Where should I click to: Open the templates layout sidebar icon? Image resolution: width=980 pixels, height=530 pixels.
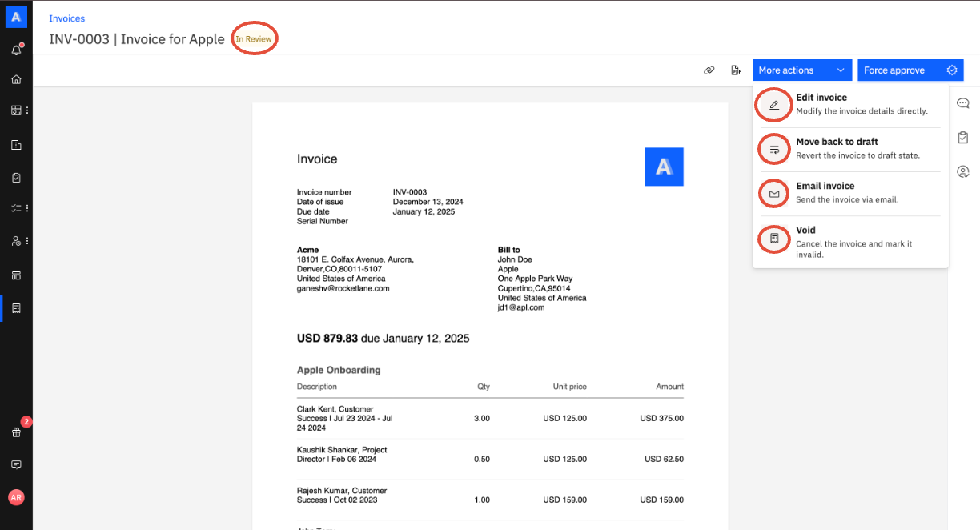pyautogui.click(x=16, y=275)
